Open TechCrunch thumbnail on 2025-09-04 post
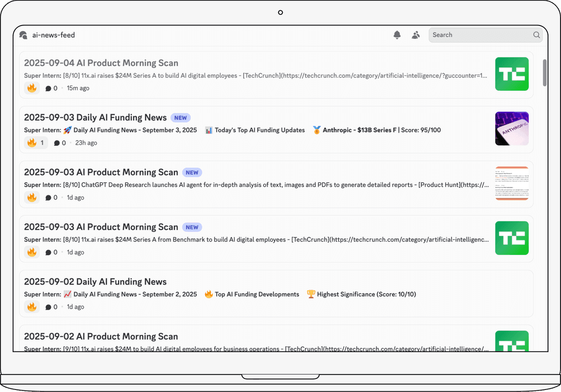This screenshot has height=392, width=561. 512,74
